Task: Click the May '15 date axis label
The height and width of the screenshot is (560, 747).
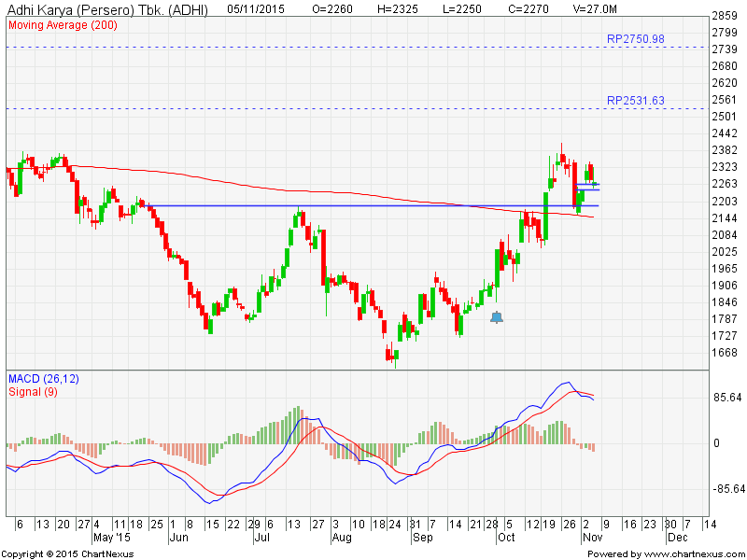Action: [113, 539]
